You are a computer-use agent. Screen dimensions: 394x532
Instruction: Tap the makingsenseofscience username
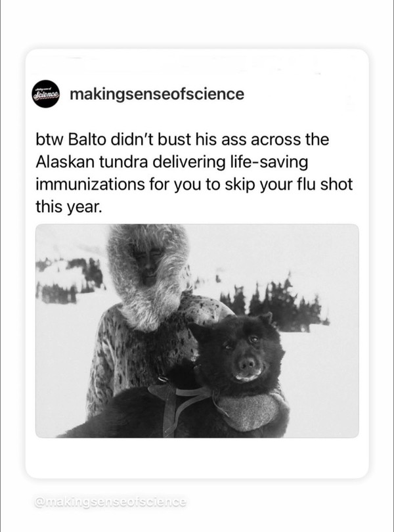(x=157, y=94)
